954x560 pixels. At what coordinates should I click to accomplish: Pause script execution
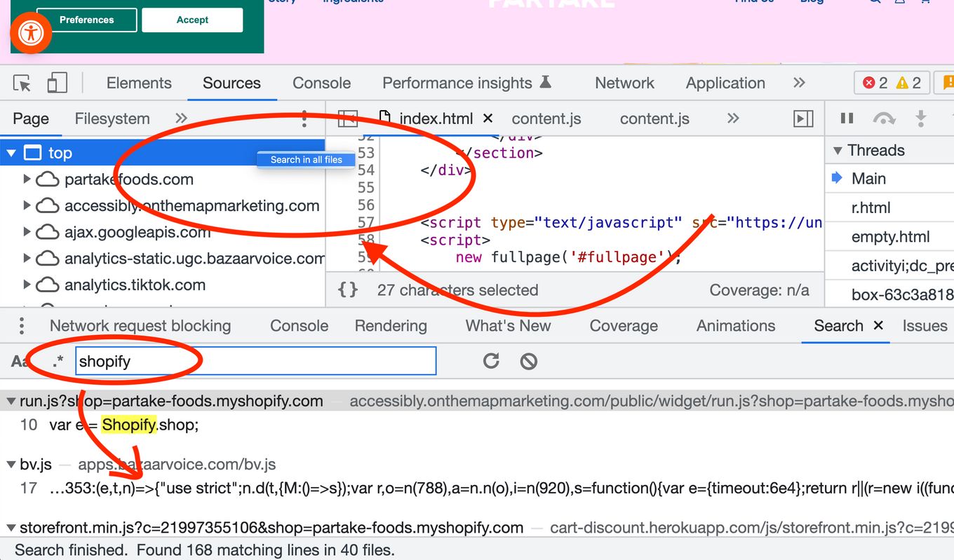click(x=847, y=118)
